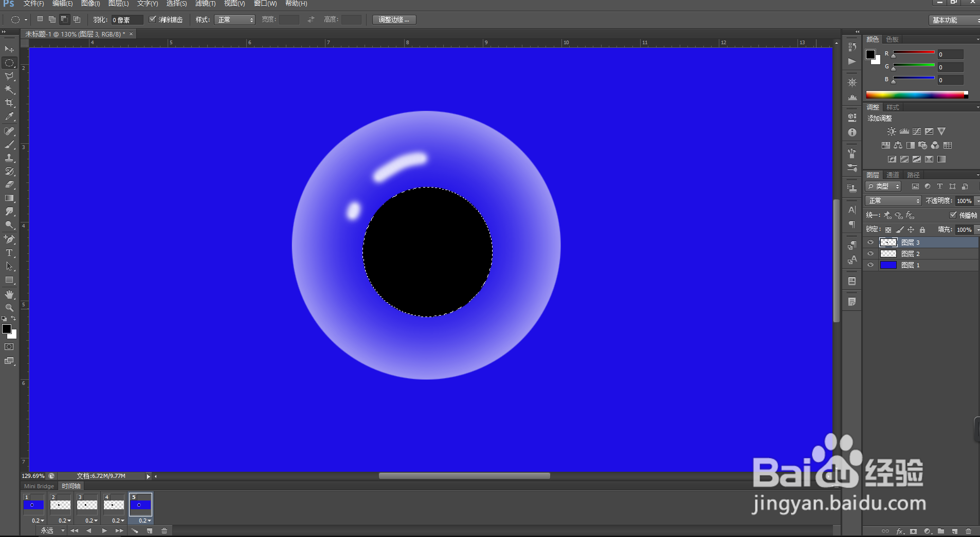Select the Pen tool
This screenshot has height=537, width=980.
9,239
